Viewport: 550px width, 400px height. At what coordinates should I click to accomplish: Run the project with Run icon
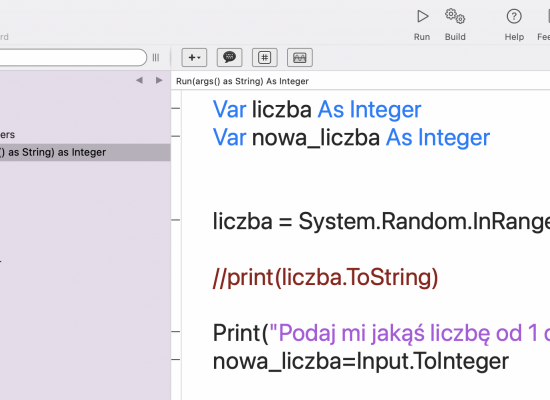coord(422,16)
